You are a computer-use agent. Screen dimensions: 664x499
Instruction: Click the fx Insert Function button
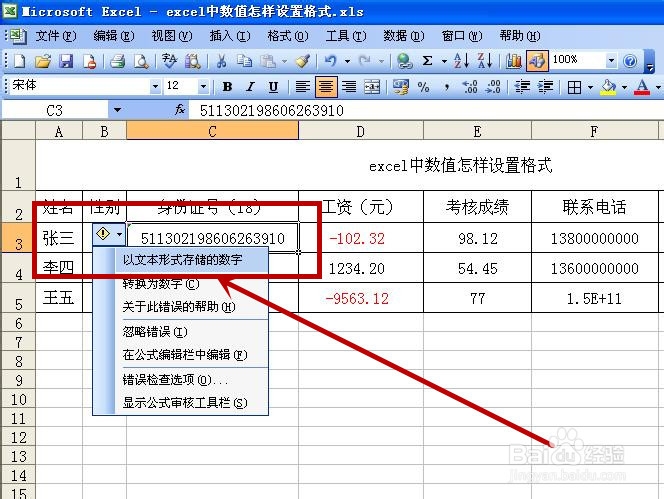point(180,110)
